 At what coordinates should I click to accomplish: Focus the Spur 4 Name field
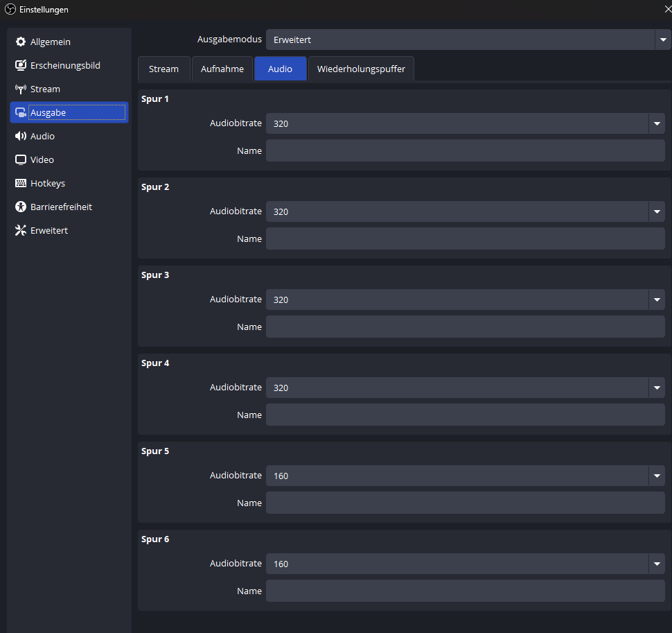click(465, 415)
